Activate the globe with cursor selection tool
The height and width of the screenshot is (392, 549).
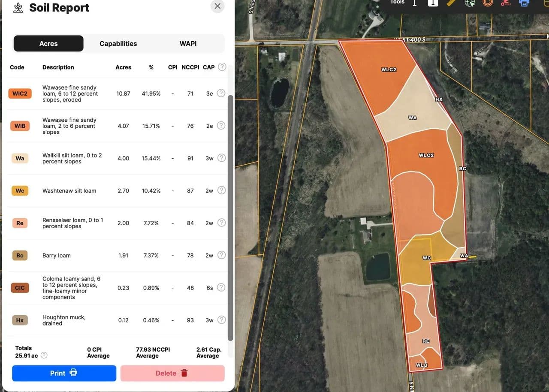pos(470,3)
